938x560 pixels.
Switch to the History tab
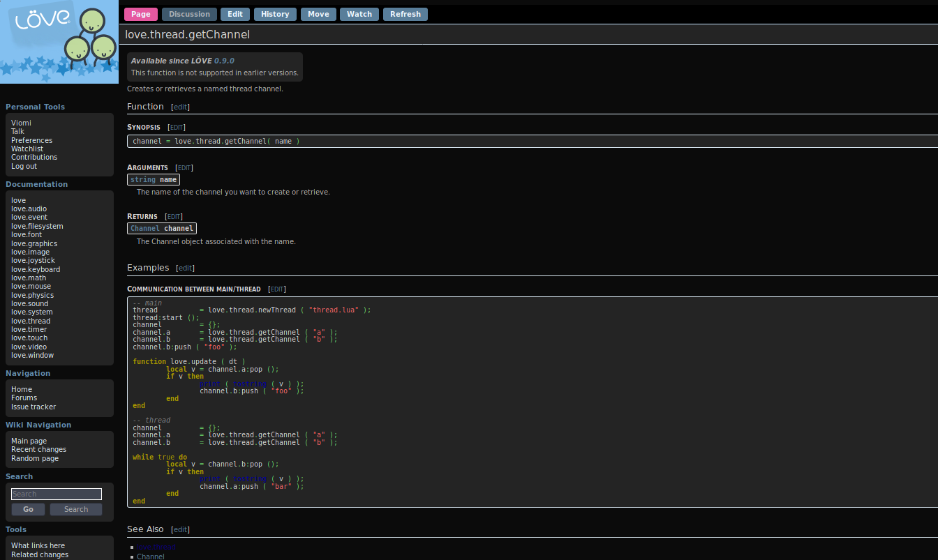[x=275, y=14]
